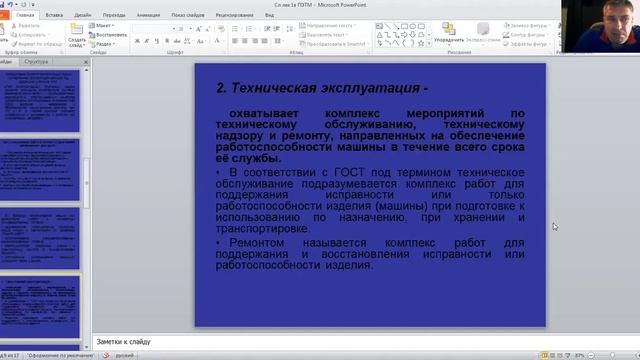
Task: Click the Undo icon in quick access toolbar
Action: (x=10, y=4)
